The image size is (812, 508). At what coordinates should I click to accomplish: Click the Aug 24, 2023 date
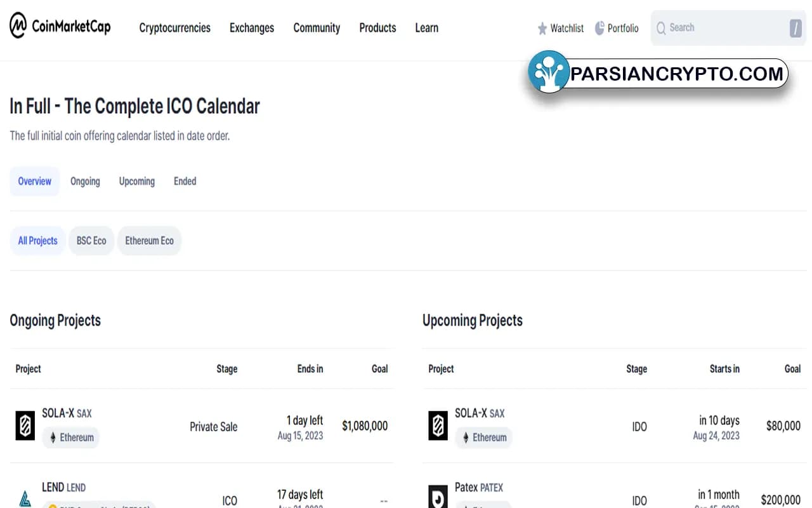point(716,436)
